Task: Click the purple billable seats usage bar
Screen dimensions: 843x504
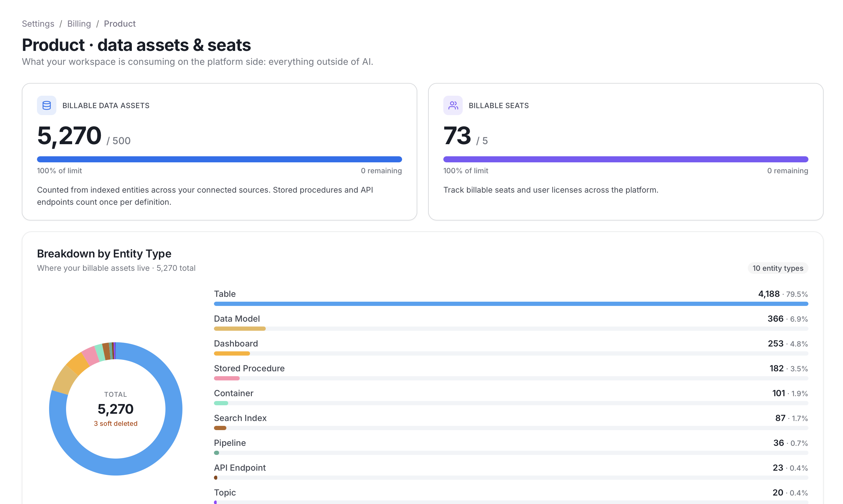Action: click(626, 159)
